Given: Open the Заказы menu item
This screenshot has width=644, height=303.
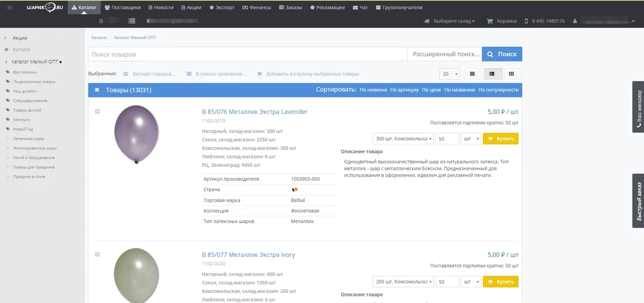Looking at the screenshot, I should click(x=290, y=8).
